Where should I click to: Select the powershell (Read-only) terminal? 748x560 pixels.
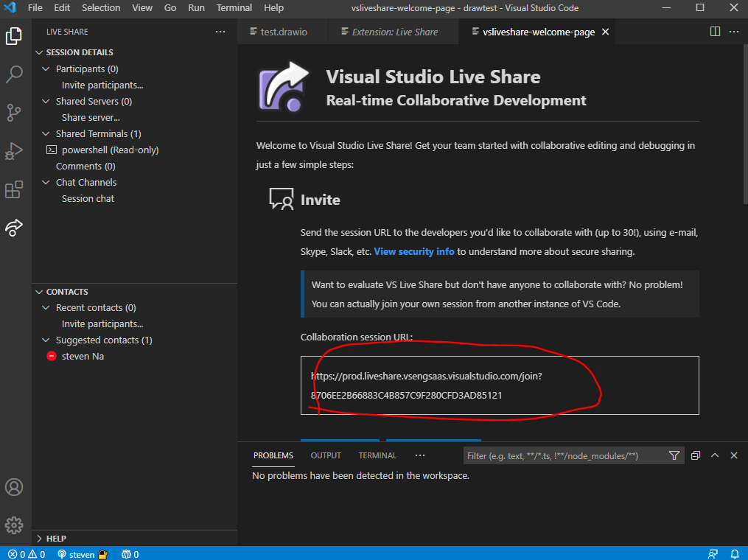(111, 150)
